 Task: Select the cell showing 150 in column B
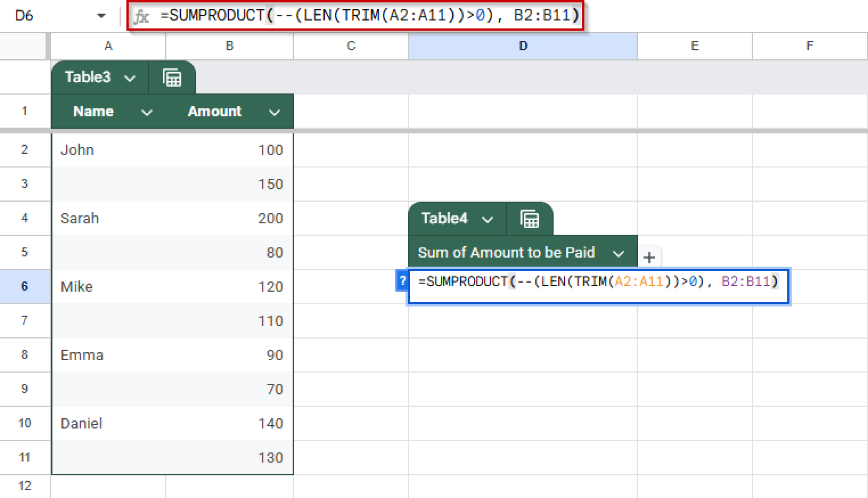pos(229,184)
